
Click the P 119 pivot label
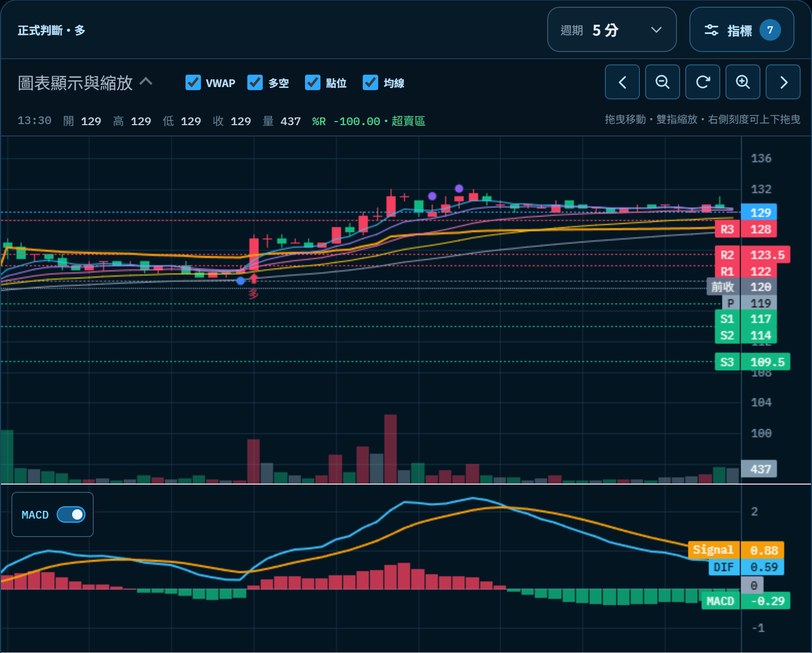coord(749,303)
